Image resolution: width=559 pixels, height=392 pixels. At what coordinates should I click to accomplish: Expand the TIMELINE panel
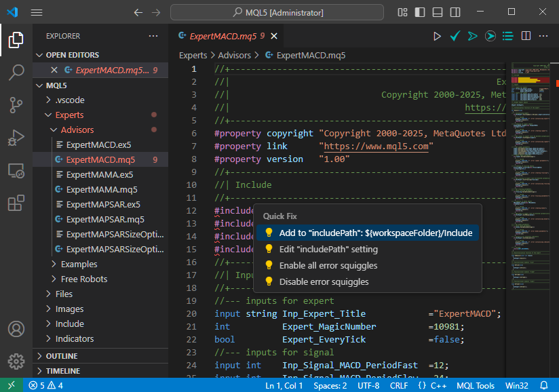point(100,371)
